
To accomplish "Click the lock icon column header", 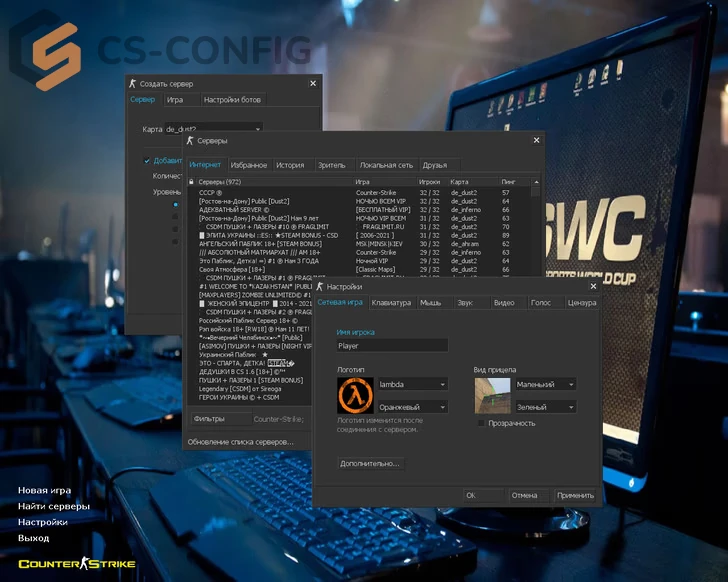I will pos(190,182).
